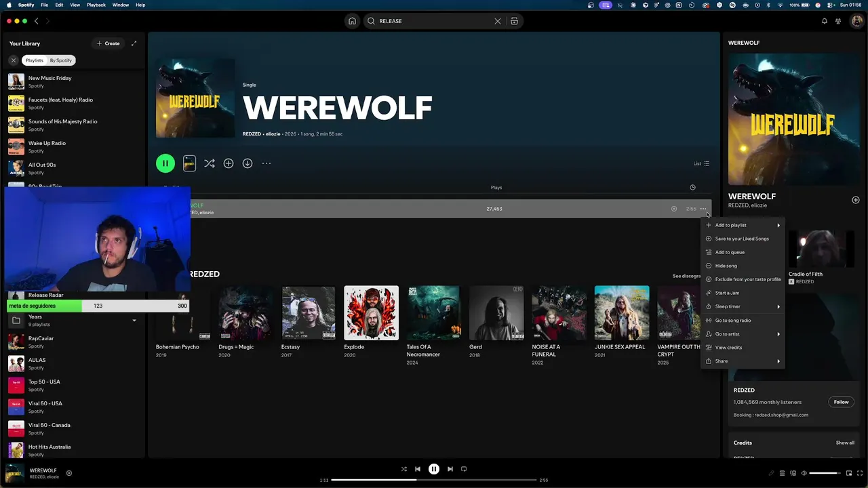The image size is (868, 488).
Task: Open REDZED artist link under title
Action: [252, 134]
